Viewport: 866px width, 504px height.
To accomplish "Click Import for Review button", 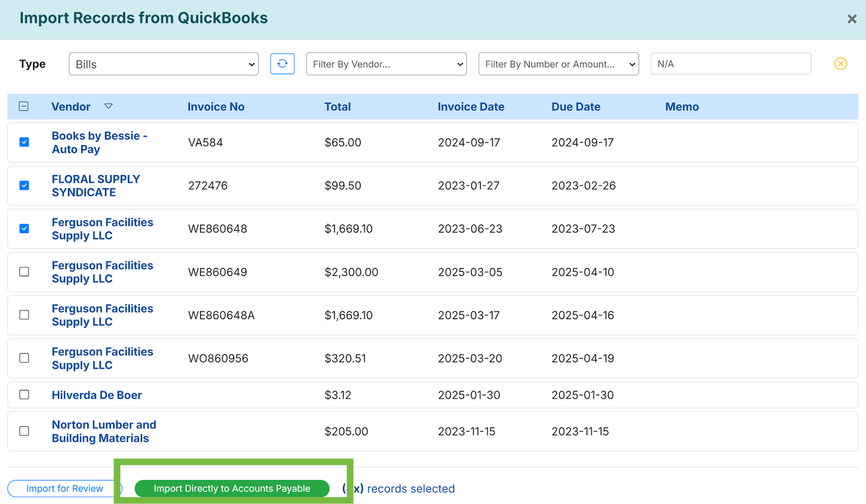I will [x=64, y=488].
